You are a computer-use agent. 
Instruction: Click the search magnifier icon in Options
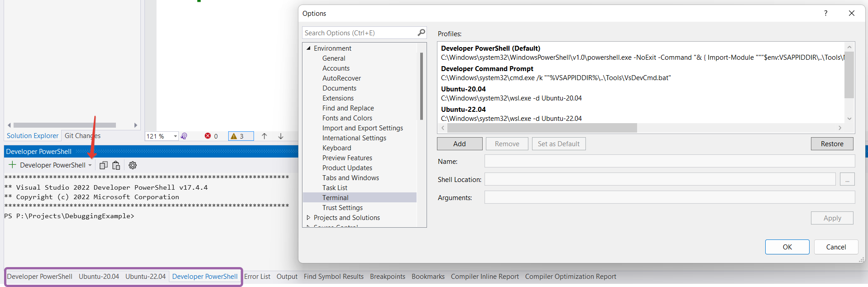[x=421, y=33]
